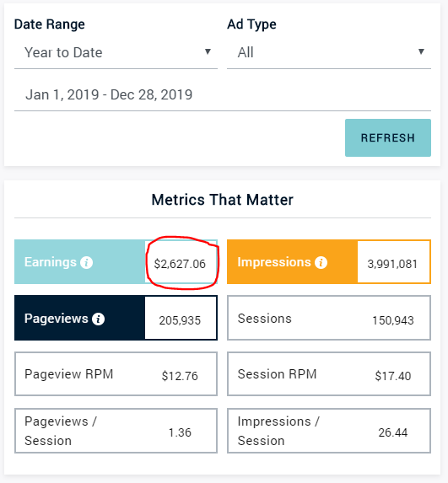448x483 pixels.
Task: Click the Date Range label
Action: (49, 24)
